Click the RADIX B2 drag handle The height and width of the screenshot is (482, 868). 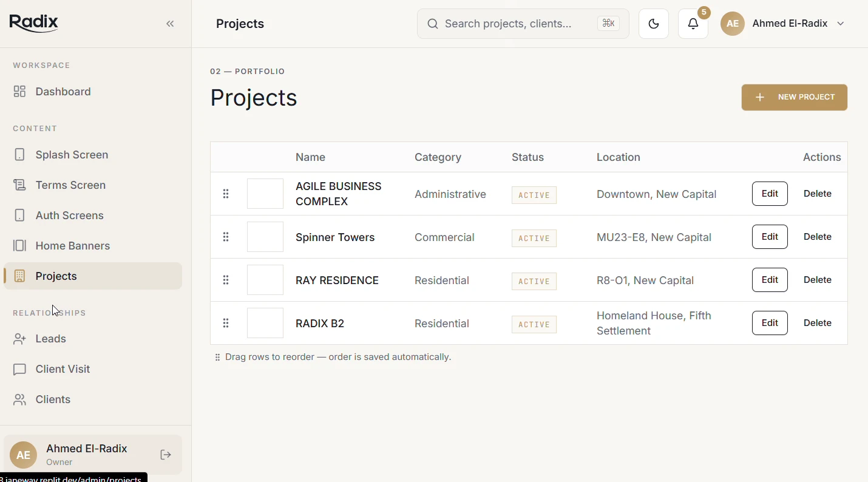pos(226,323)
